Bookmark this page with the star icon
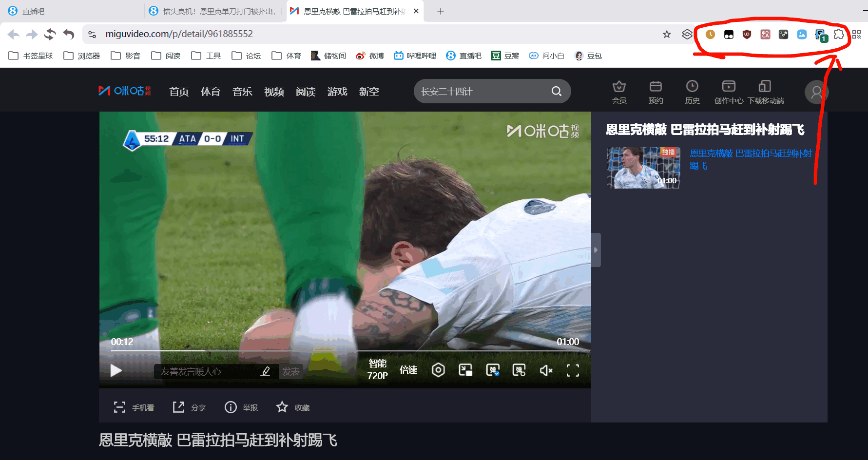Image resolution: width=868 pixels, height=460 pixels. pyautogui.click(x=667, y=34)
